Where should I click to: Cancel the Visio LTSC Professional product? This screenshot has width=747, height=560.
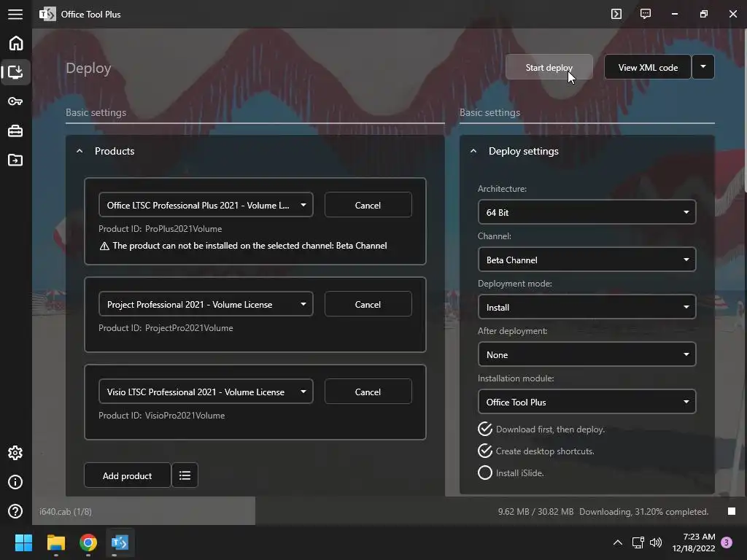368,392
